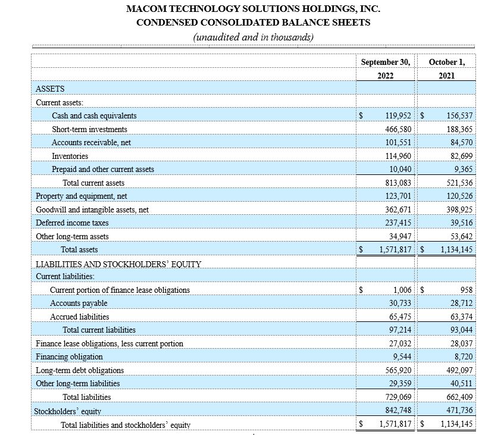504x435 pixels.
Task: Click long-term debt value 565,920
Action: click(398, 370)
